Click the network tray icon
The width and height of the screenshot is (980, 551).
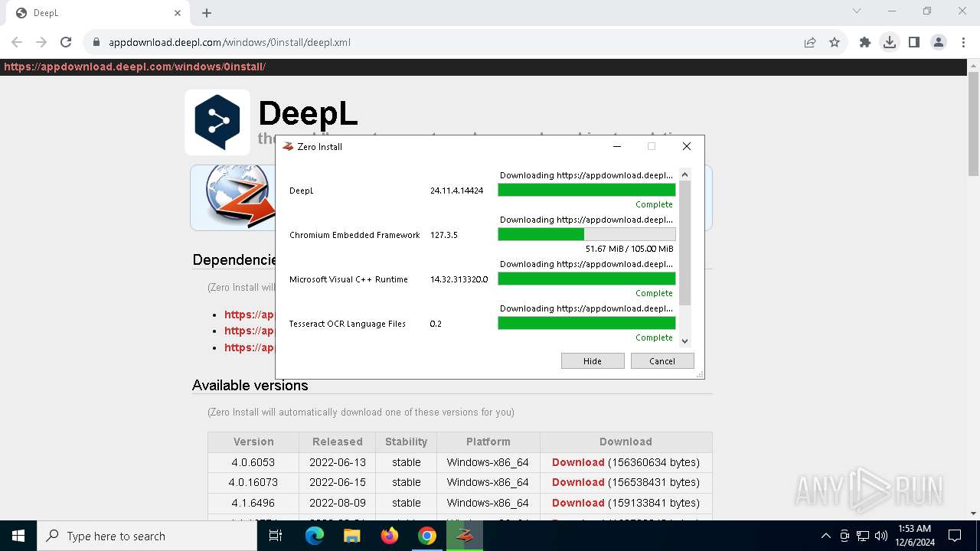click(x=863, y=536)
